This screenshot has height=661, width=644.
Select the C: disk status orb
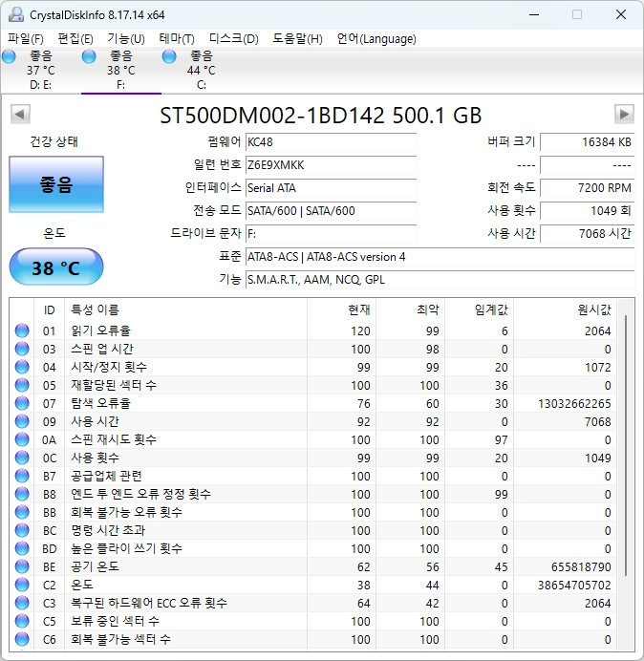coord(169,56)
